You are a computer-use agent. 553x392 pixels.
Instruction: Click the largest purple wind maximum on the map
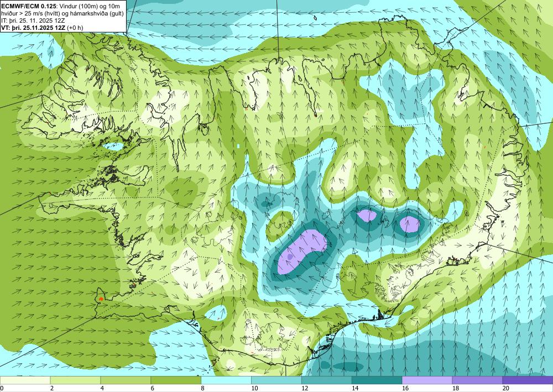coord(302,252)
